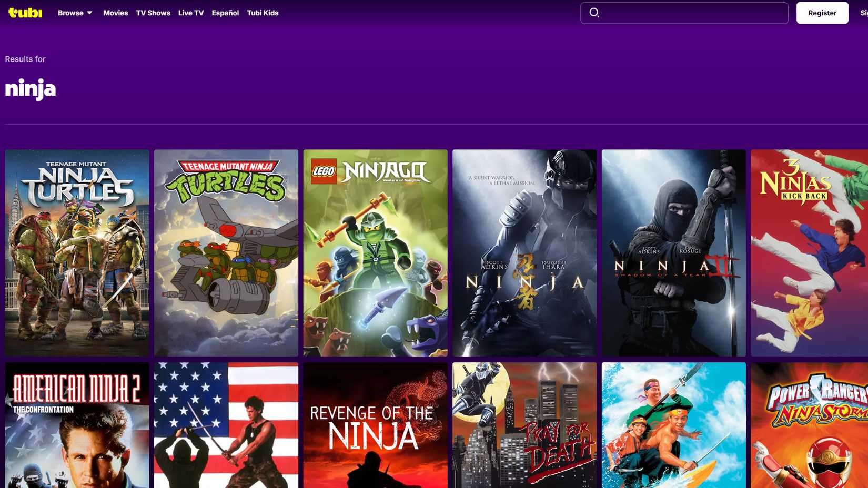Open LEGO Ninjago Masters of Spinjitzu
868x488 pixels.
pyautogui.click(x=375, y=252)
